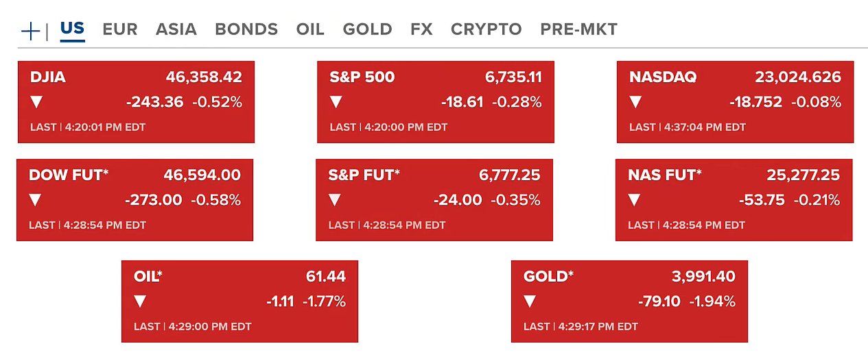Click the plus icon to add markets

tap(31, 31)
